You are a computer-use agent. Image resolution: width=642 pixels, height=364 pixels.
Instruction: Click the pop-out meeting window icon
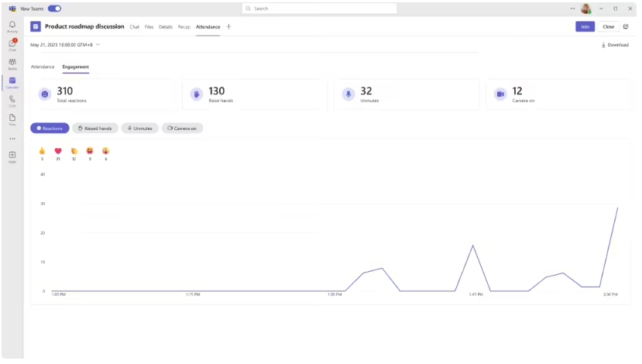(626, 26)
